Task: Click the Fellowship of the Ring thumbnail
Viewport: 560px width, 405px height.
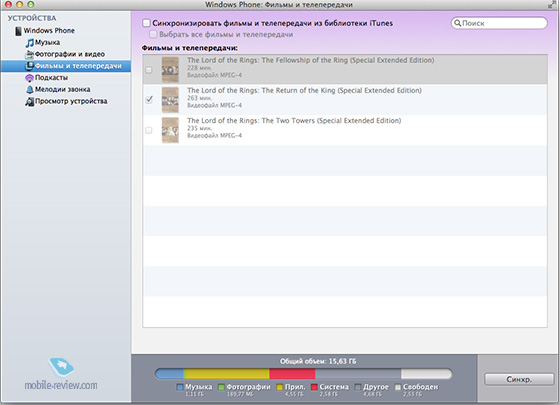Action: point(170,70)
